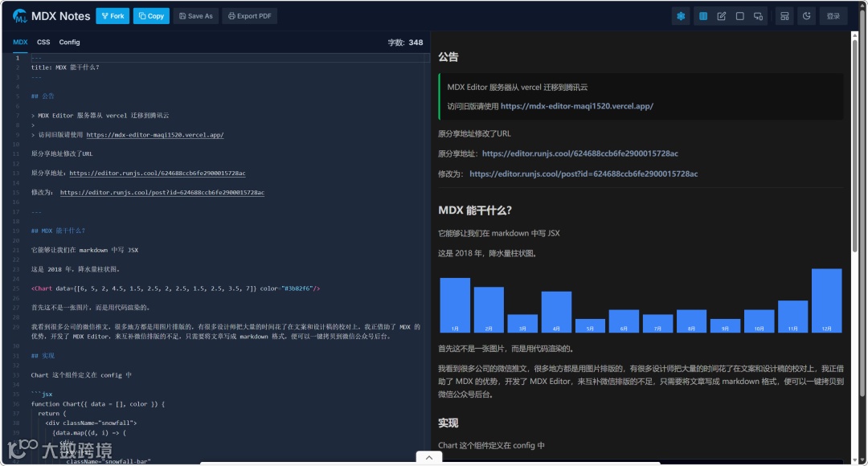The height and width of the screenshot is (466, 868).
Task: Click the 公告 heading in the preview
Action: tap(448, 57)
